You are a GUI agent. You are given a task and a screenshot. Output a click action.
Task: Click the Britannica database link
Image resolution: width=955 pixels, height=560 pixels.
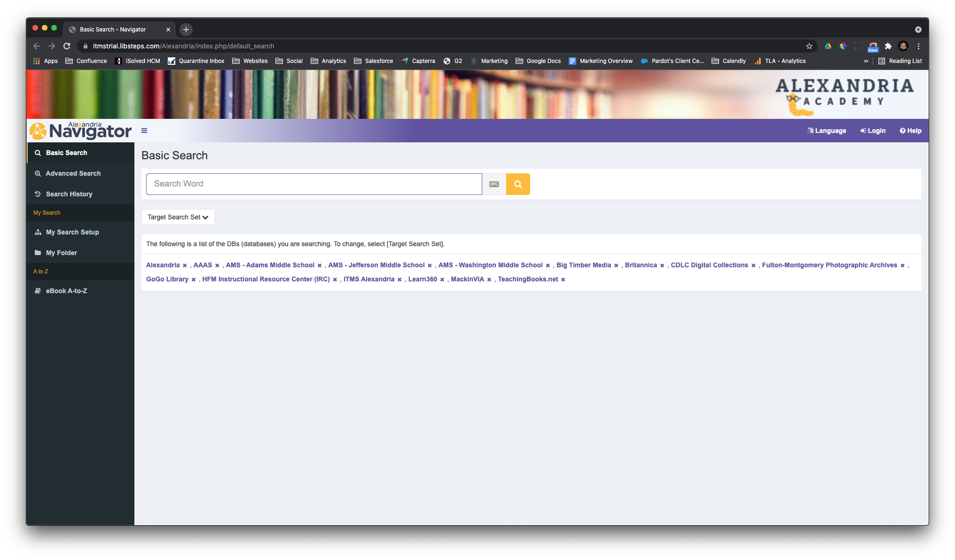(641, 265)
